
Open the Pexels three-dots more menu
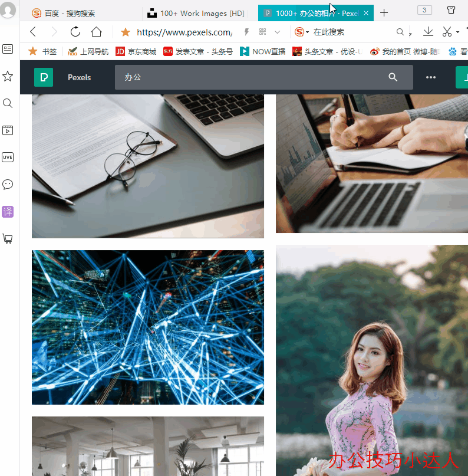[431, 77]
